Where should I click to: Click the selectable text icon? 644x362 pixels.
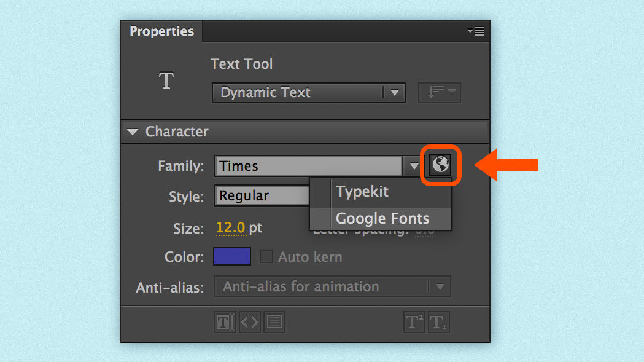pyautogui.click(x=224, y=322)
